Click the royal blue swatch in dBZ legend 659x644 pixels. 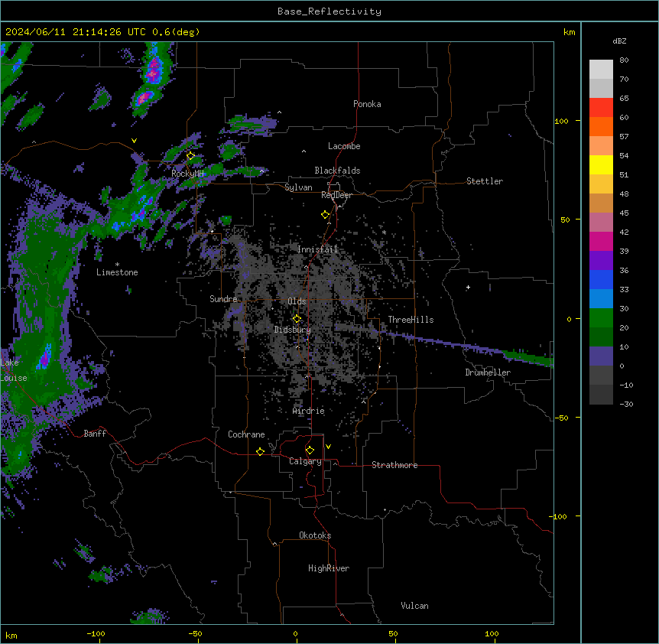click(601, 279)
